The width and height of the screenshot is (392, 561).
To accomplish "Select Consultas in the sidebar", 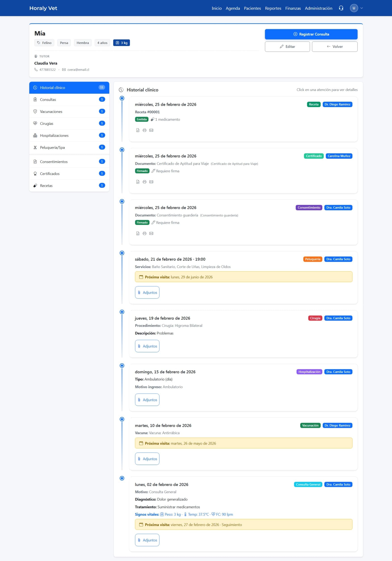I will click(x=48, y=99).
